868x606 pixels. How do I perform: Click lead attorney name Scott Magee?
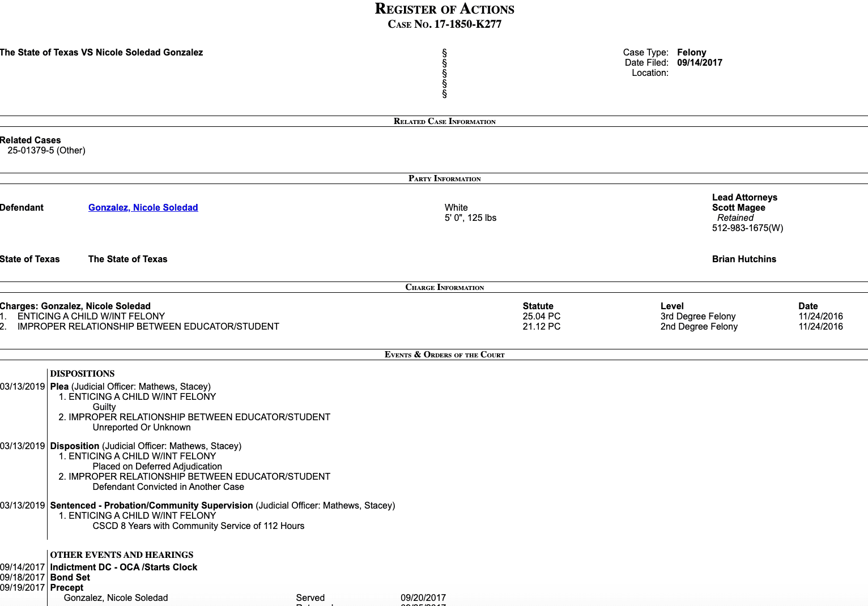[x=738, y=208]
